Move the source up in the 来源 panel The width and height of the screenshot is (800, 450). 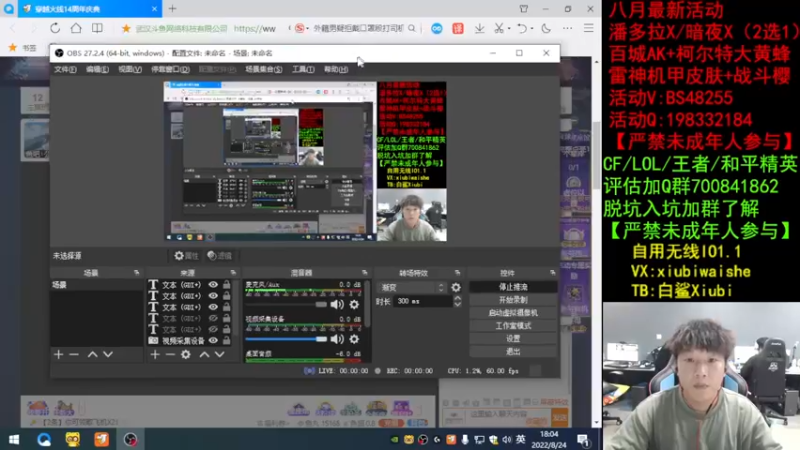tap(204, 354)
